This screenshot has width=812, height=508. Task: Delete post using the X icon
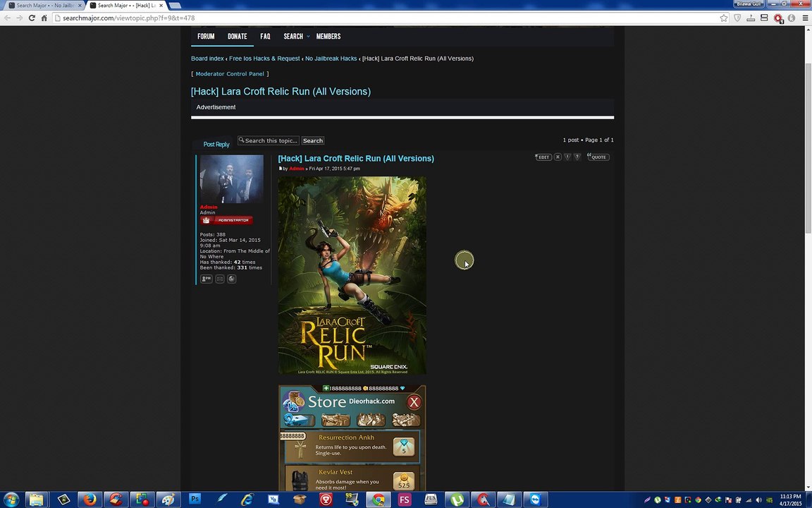558,157
